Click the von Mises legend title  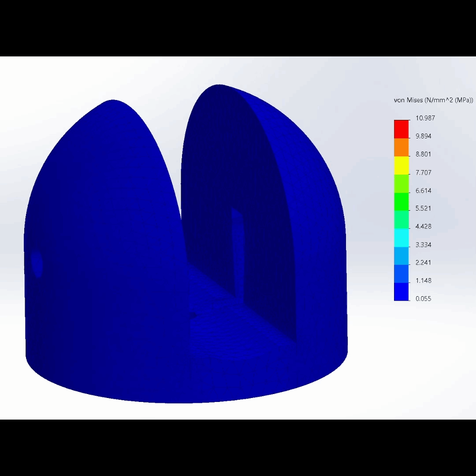tap(433, 100)
